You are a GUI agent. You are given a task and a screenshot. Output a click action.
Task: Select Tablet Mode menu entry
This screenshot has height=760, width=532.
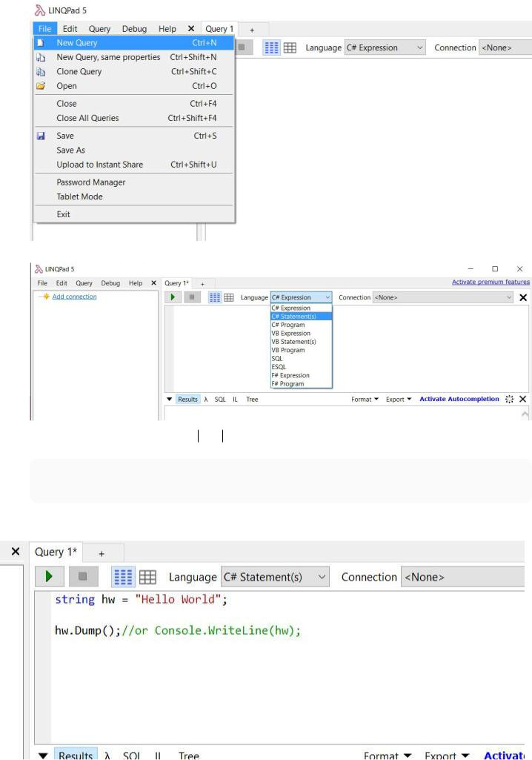pyautogui.click(x=134, y=196)
